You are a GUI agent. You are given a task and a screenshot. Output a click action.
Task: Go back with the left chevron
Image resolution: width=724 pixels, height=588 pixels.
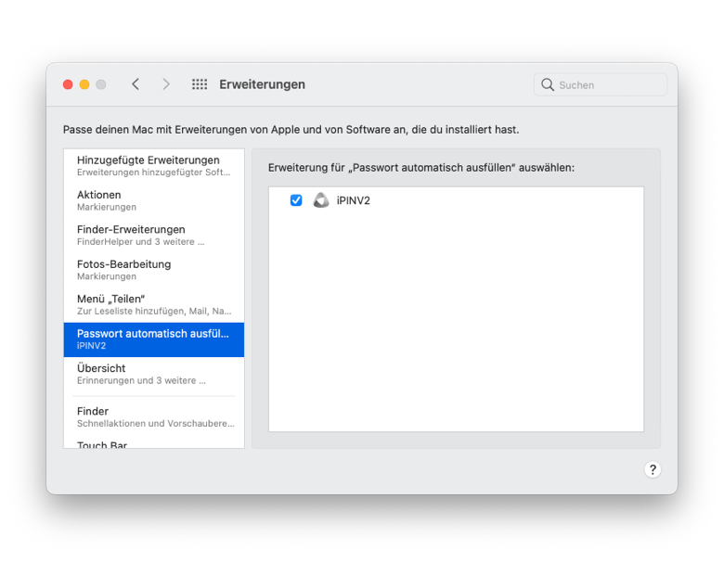click(x=136, y=84)
